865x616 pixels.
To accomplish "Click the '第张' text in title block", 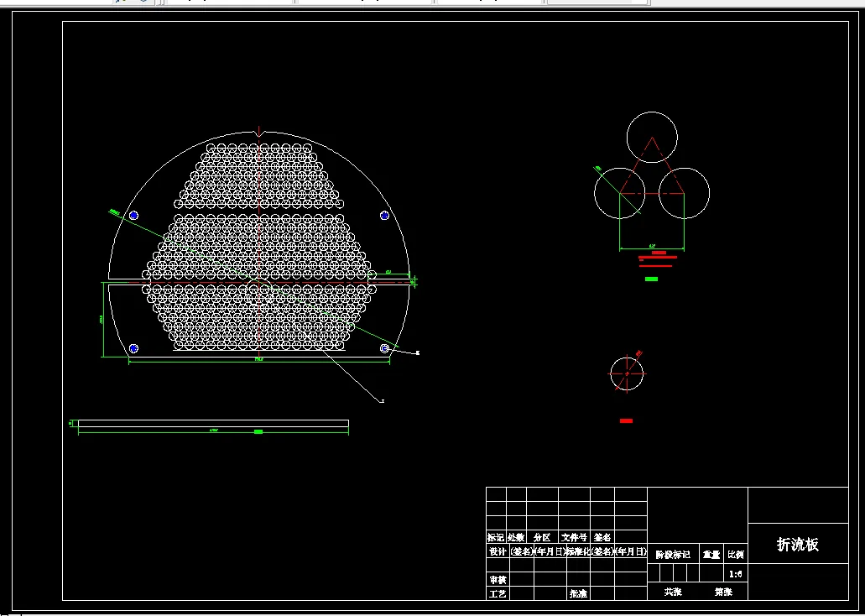I will pyautogui.click(x=723, y=592).
